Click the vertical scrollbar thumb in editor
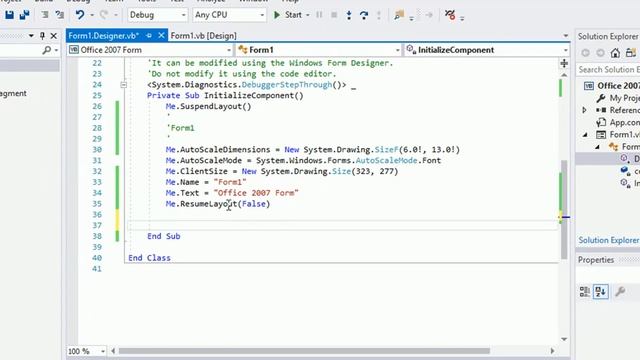640x360 pixels. point(564,209)
